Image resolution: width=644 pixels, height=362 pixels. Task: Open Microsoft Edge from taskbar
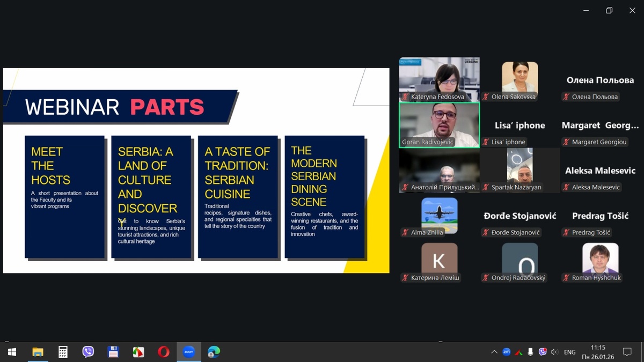coord(214,352)
